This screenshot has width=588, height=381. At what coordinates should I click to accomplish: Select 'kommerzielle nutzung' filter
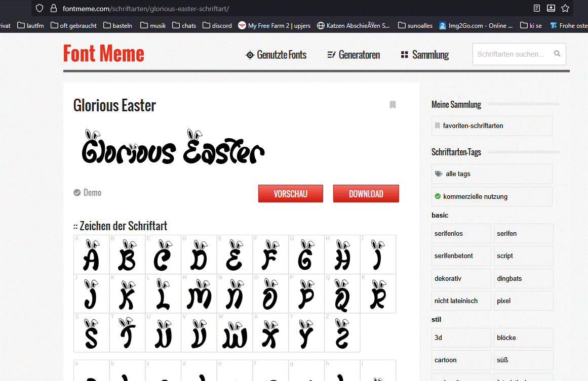475,196
